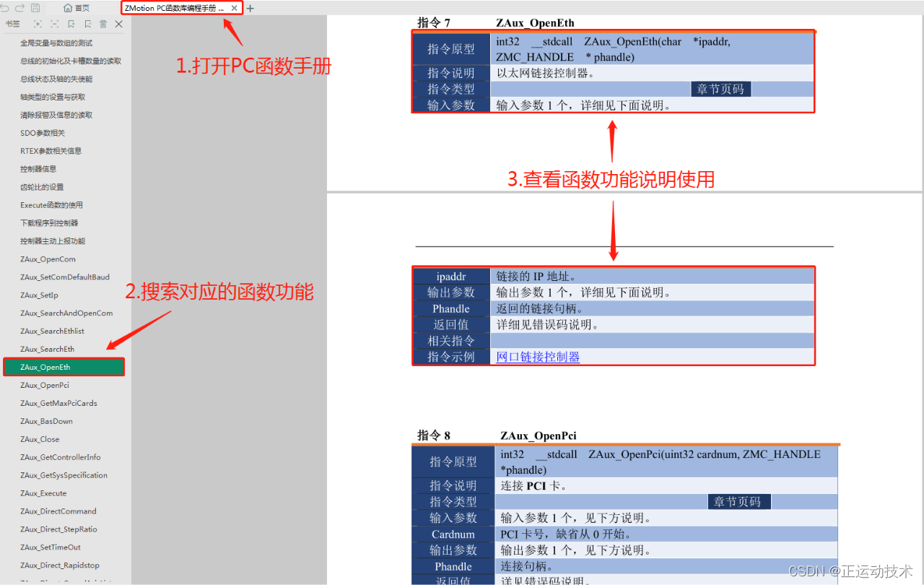
Task: Open a new tab with the plus button
Action: tap(249, 8)
